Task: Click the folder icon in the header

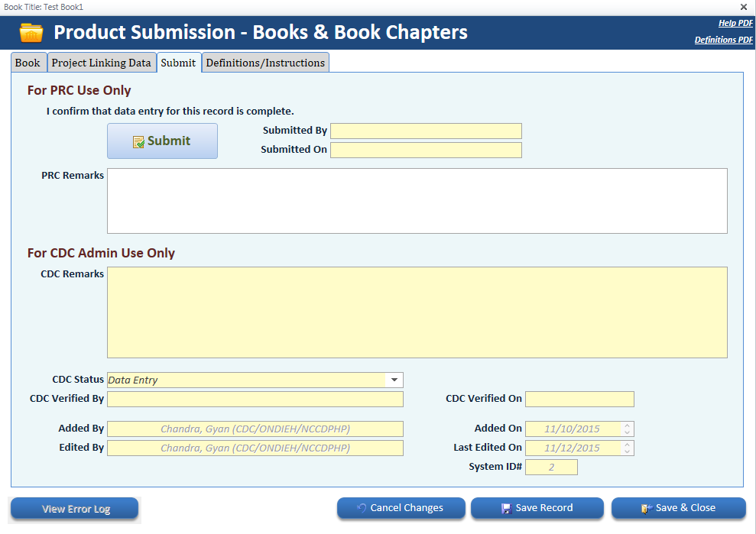Action: pos(31,33)
